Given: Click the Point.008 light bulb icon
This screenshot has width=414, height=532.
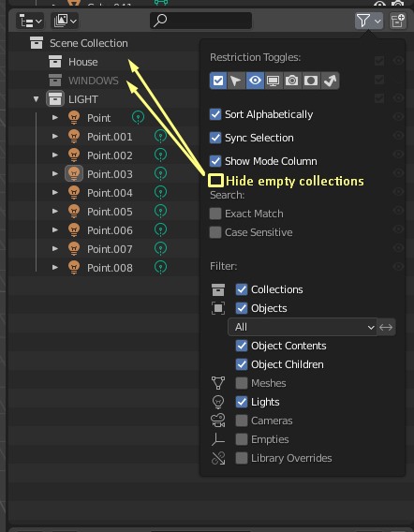Looking at the screenshot, I should (74, 267).
